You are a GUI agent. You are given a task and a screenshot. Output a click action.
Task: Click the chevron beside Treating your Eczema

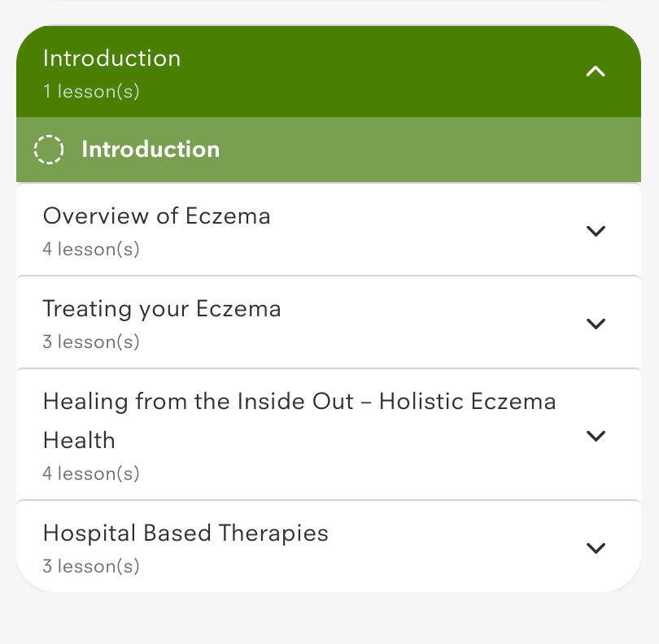596,324
